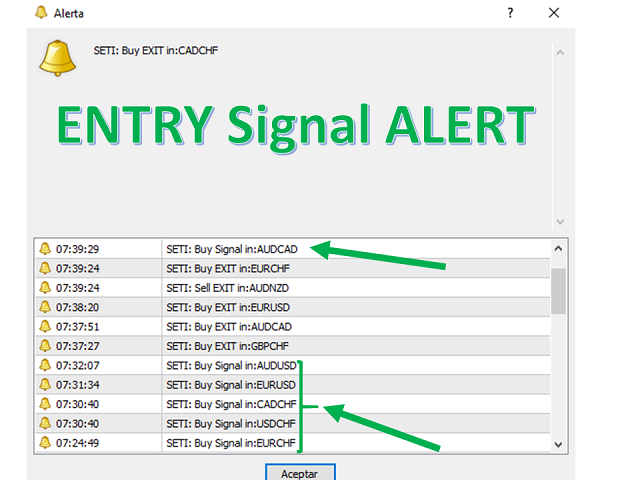
Task: Click message pane scroll up arrow
Action: (x=560, y=53)
